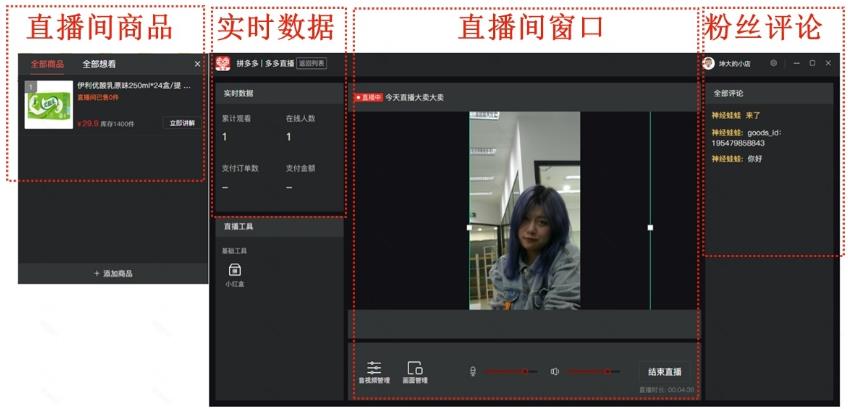Click the 库存1400件 stock text
This screenshot has width=848, height=409.
click(117, 124)
